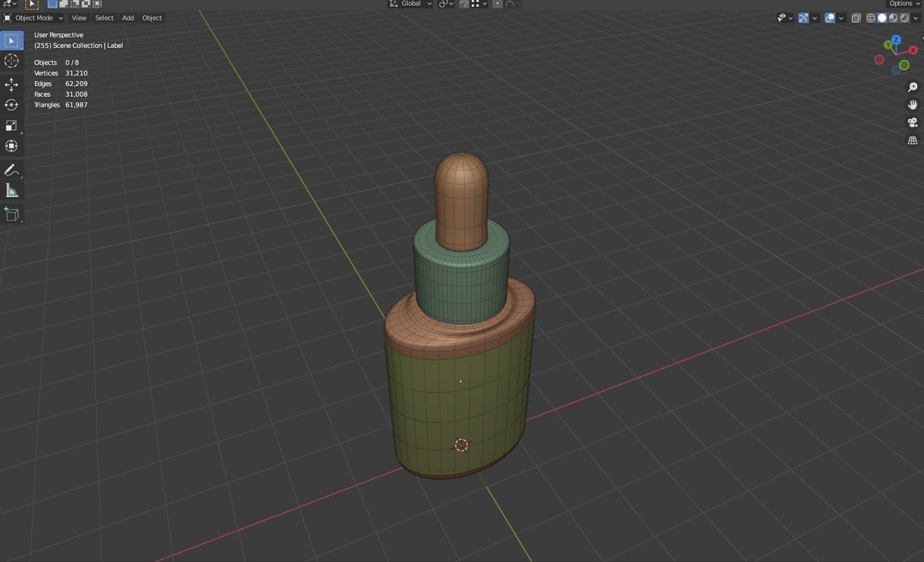Toggle X-ray mode
This screenshot has height=562, width=924.
click(856, 18)
